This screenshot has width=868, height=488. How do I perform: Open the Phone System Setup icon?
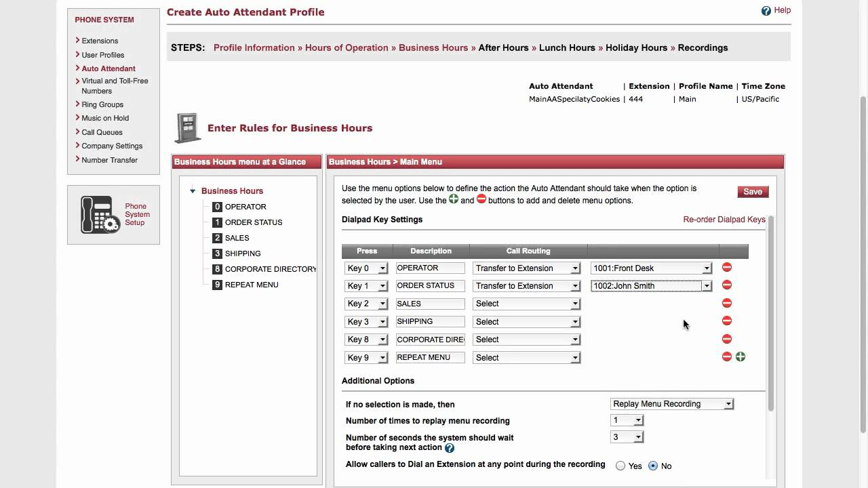coord(100,215)
